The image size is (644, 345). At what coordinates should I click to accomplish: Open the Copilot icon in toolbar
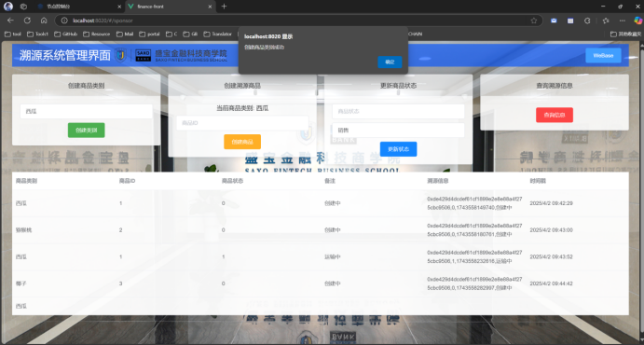637,21
